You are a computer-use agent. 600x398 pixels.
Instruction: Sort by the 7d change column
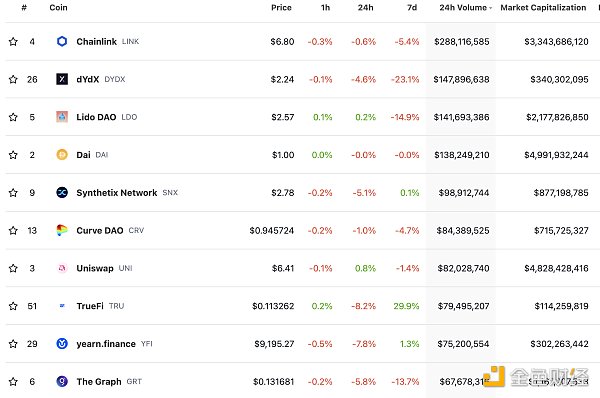[x=412, y=8]
